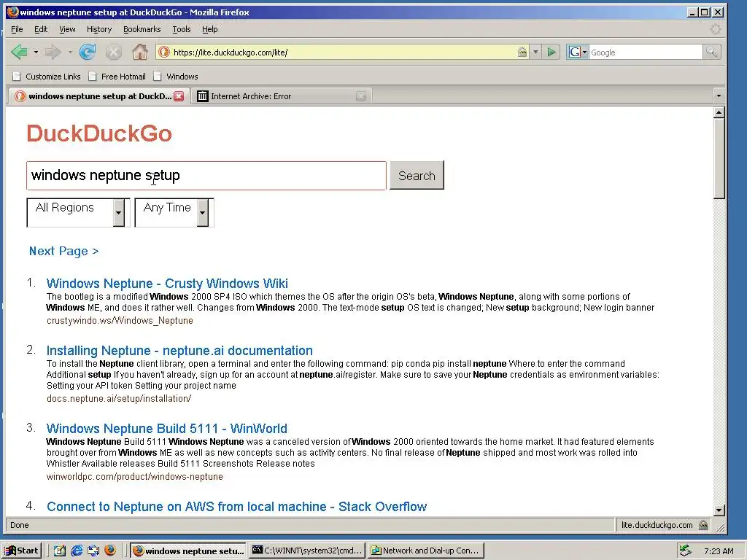Click the DuckDuckGo search query field

(x=206, y=176)
